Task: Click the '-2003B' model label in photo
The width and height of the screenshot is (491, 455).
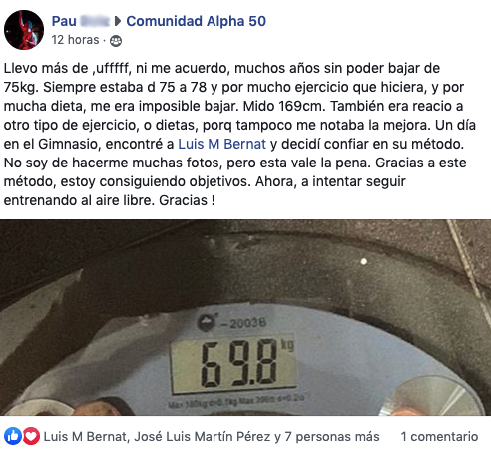Action: (243, 323)
